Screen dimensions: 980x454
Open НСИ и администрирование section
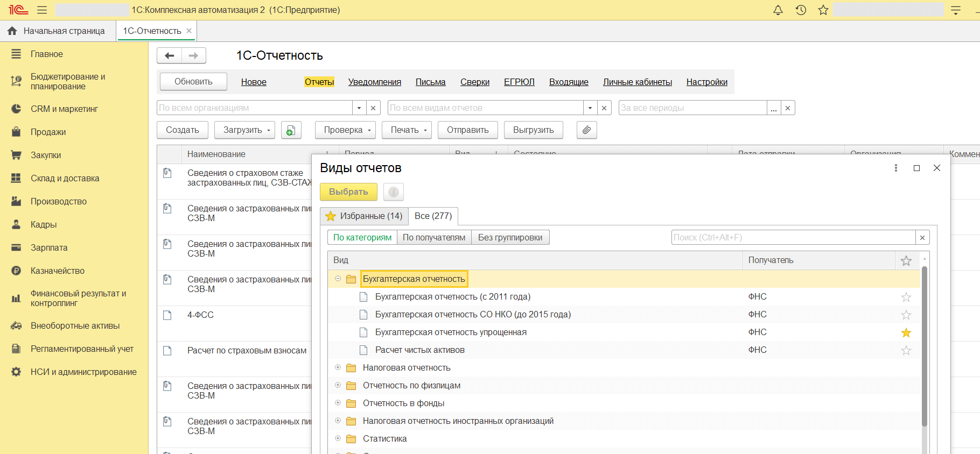[x=83, y=372]
